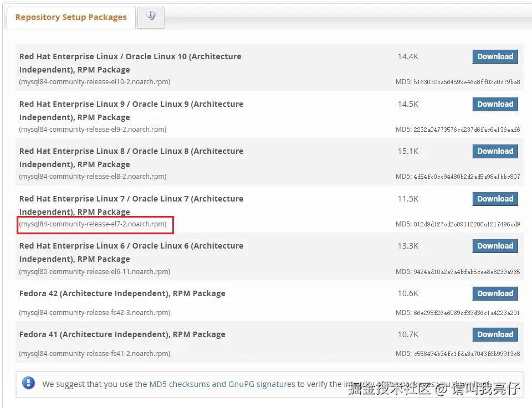Select the MD5 hash starting 9424ad10a

(467, 272)
